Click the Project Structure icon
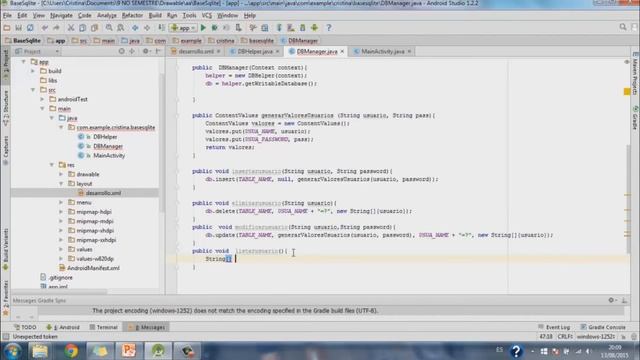This screenshot has width=640, height=360. [x=265, y=28]
